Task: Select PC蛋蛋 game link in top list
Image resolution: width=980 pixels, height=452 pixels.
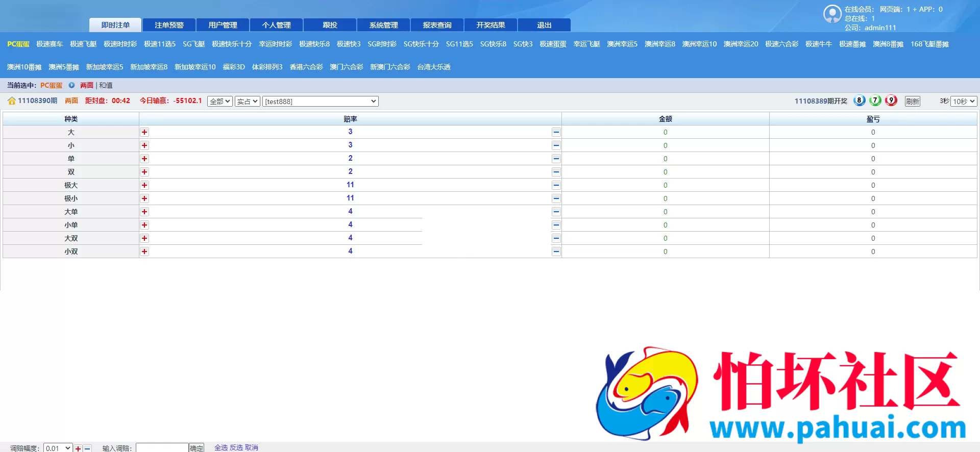Action: point(18,44)
